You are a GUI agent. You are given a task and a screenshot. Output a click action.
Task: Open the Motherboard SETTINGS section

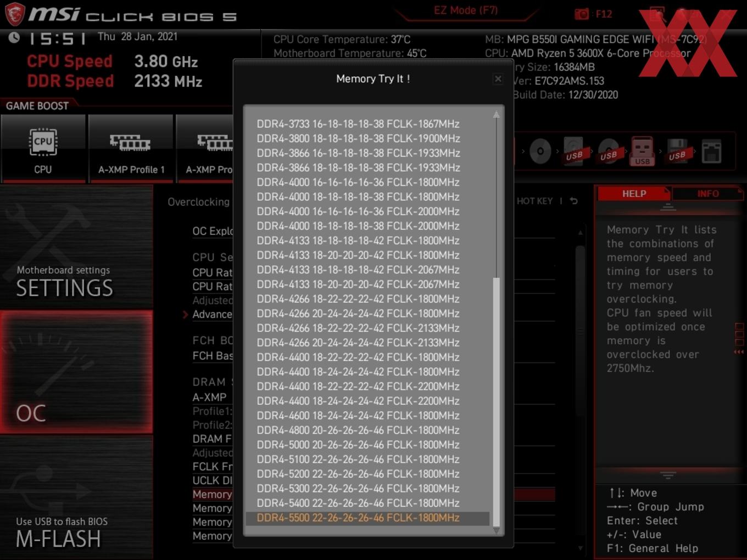[76, 247]
